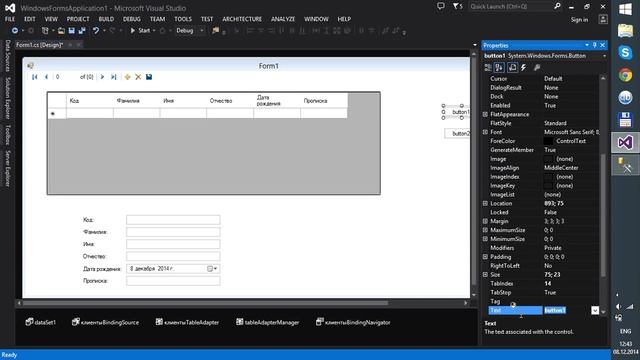Screen dimensions: 640x360
Task: Start debugging with the Start button
Action: 140,31
